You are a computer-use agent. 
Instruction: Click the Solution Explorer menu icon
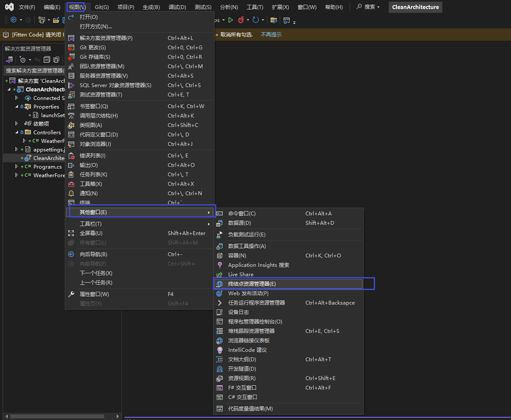point(71,38)
